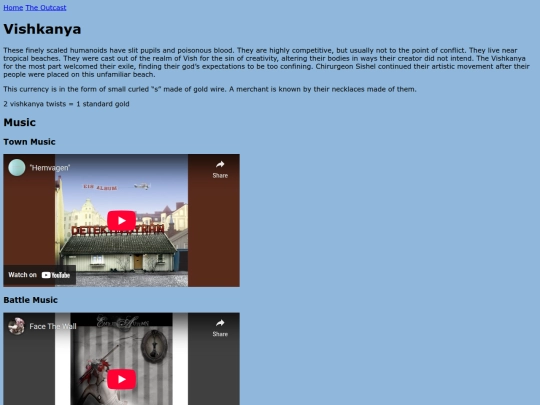This screenshot has height=405, width=540.
Task: Follow The Outcast link
Action: (46, 8)
